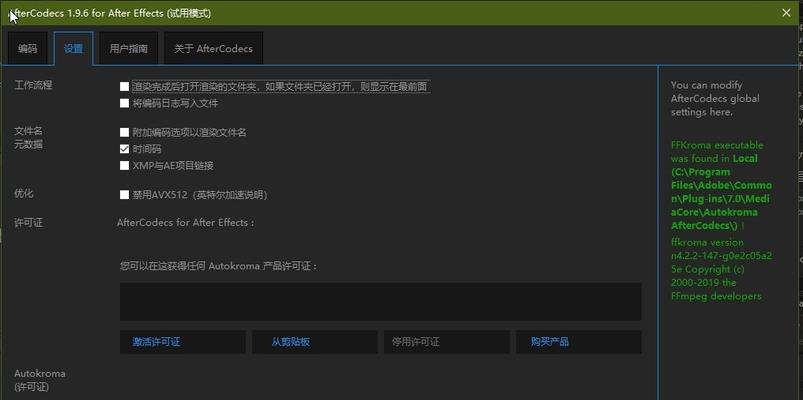This screenshot has width=803, height=400.
Task: Toggle XMP与AE项目链接 checkbox
Action: pyautogui.click(x=124, y=165)
